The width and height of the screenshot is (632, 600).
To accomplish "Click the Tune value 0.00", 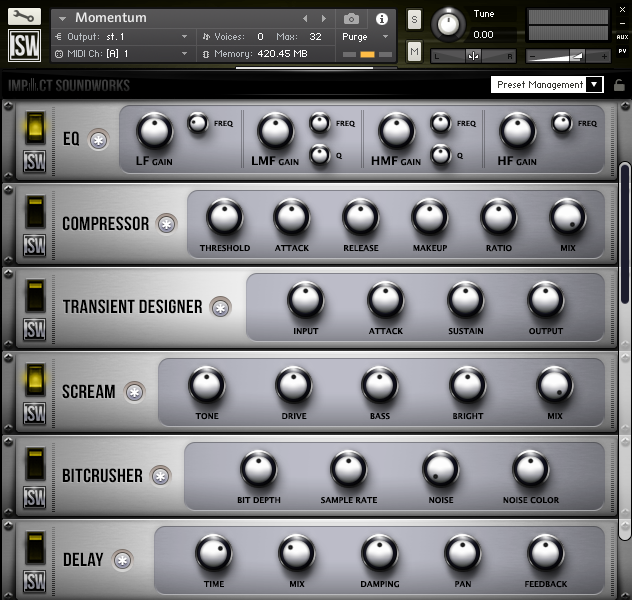I will (x=483, y=35).
